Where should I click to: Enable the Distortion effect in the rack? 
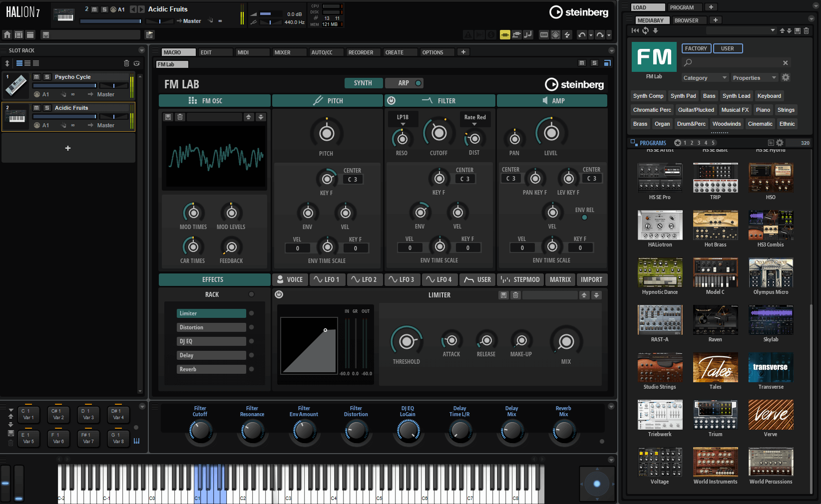pyautogui.click(x=251, y=327)
